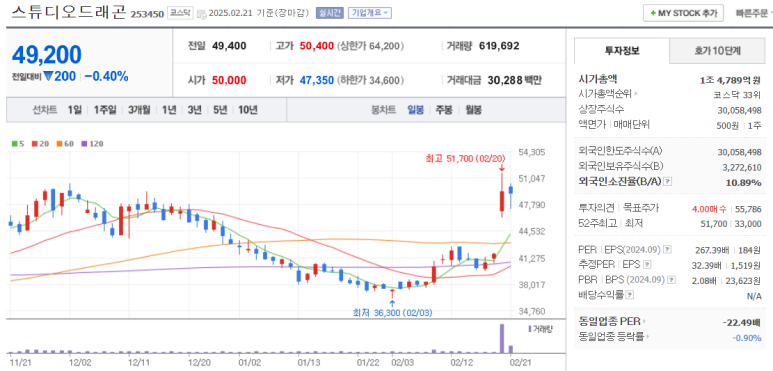773x371 pixels.
Task: Click the MY STOCK 추가 button
Action: (683, 13)
